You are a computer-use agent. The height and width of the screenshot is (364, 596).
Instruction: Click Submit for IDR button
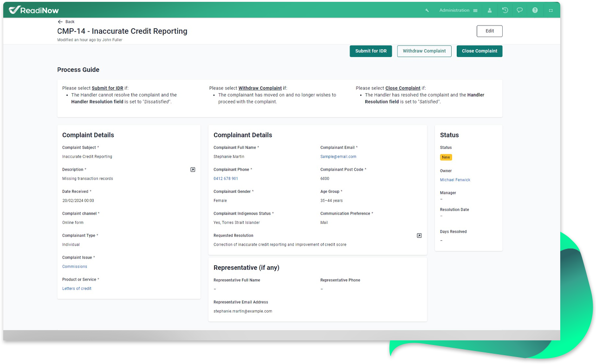click(x=371, y=51)
